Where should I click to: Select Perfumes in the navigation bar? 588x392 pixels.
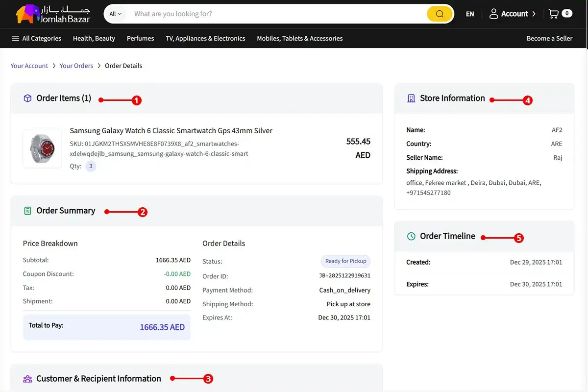pyautogui.click(x=140, y=38)
